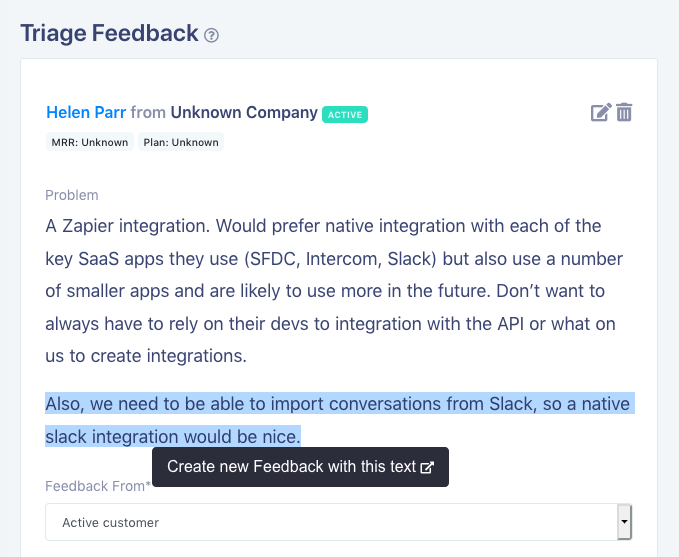Open the Feedback From dropdown showing Active customer
Image resolution: width=679 pixels, height=557 pixels.
(x=339, y=522)
